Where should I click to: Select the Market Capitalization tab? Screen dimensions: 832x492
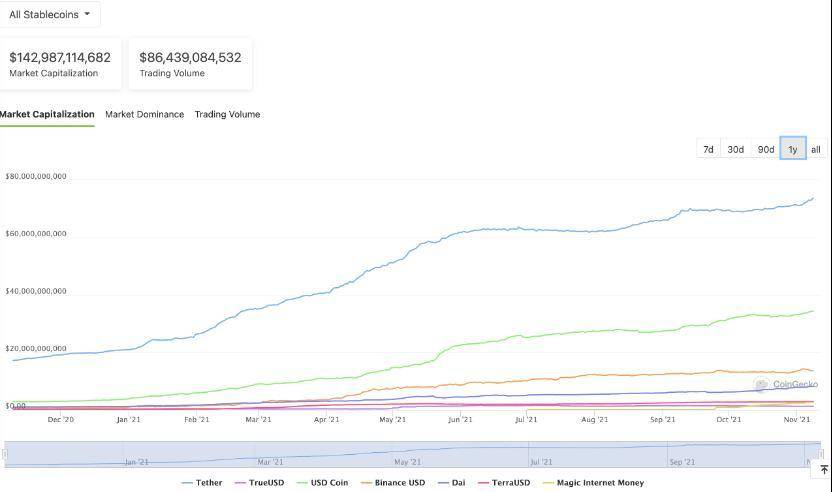click(47, 114)
